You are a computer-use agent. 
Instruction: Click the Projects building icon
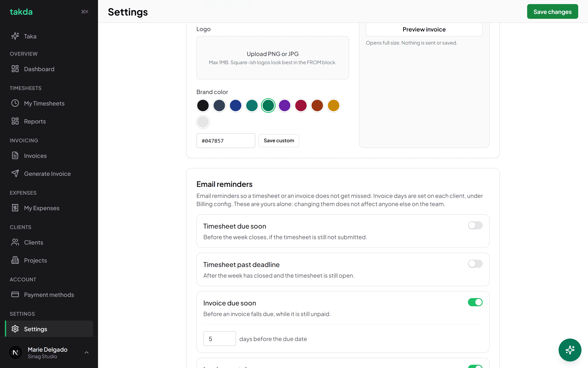pos(15,260)
